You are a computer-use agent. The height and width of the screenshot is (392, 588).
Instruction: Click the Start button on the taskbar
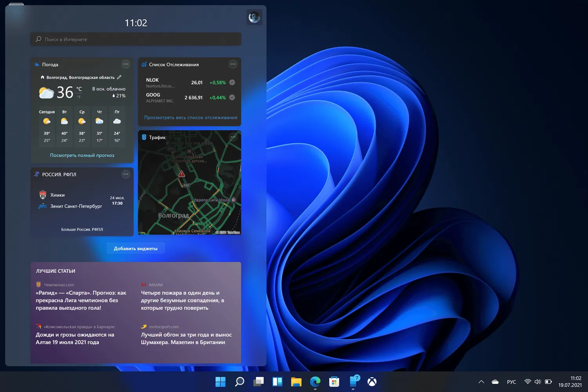tap(221, 382)
